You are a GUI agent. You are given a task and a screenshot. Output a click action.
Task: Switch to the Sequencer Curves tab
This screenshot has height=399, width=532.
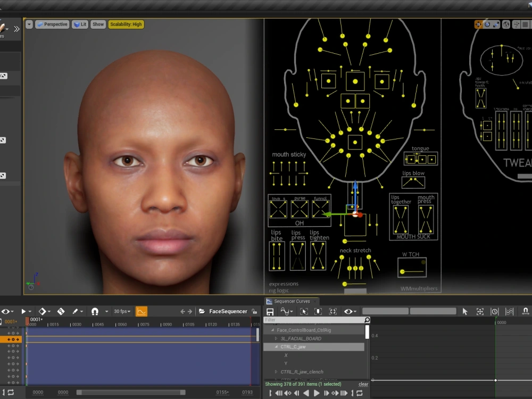[x=292, y=301]
